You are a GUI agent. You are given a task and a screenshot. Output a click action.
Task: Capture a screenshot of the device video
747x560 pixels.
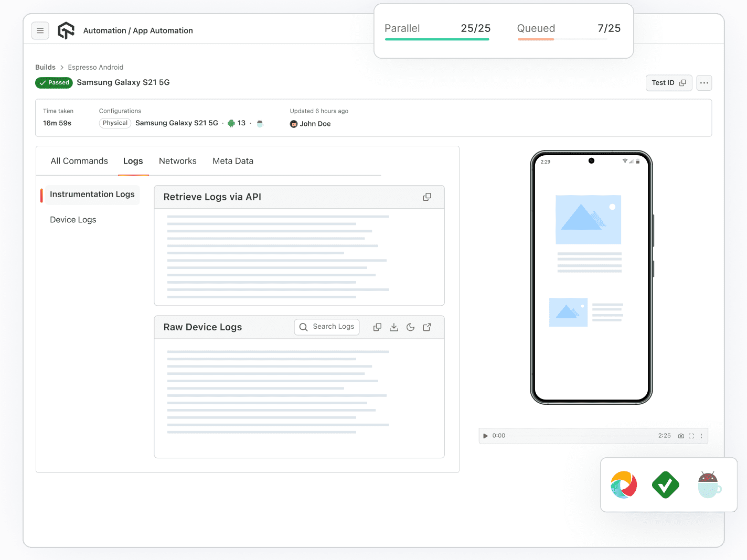pyautogui.click(x=681, y=436)
